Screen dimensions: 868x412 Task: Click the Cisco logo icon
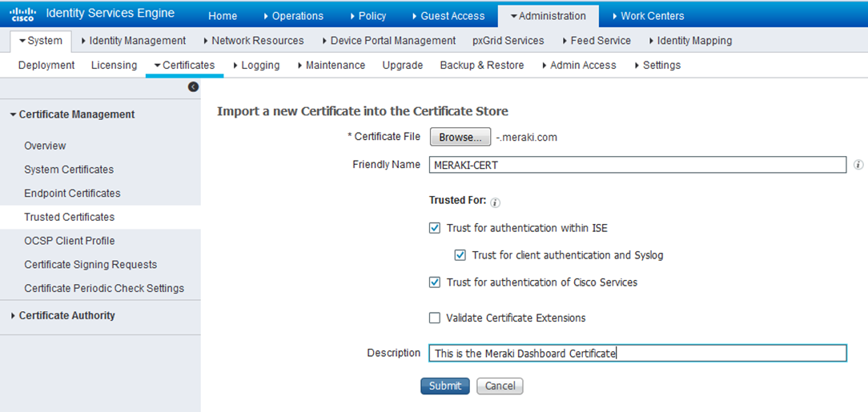22,14
